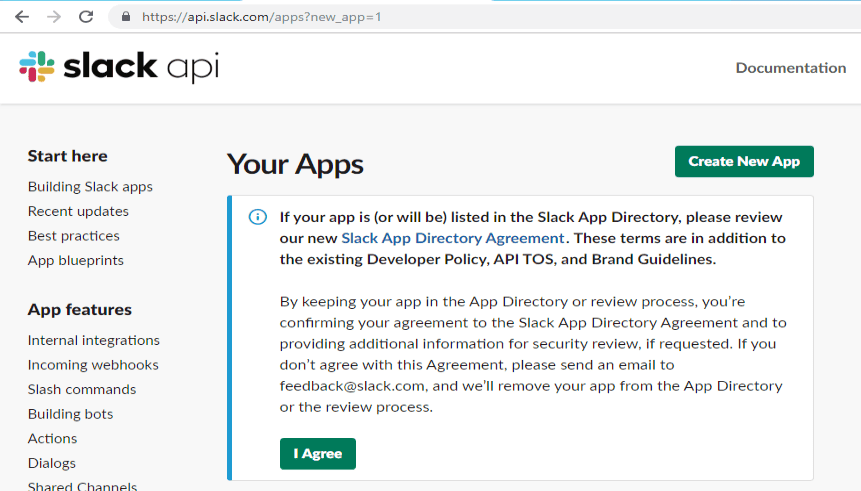
Task: Go back with the browser back arrow
Action: tap(22, 17)
